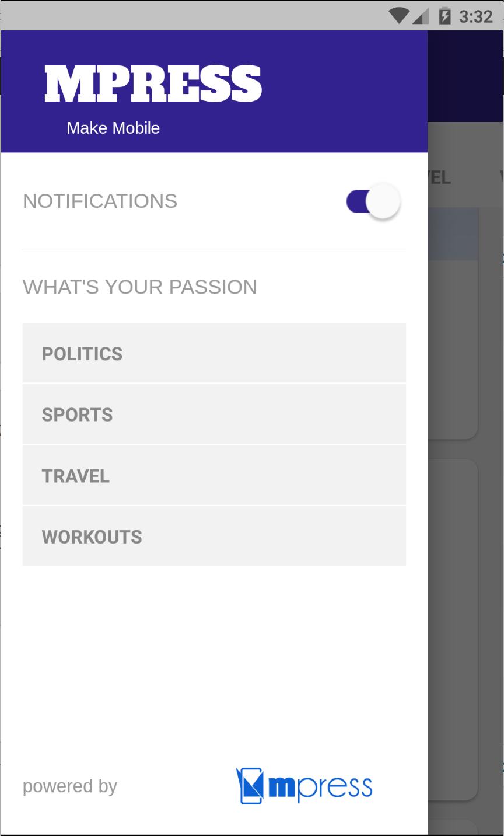Click the MPRESS header title
Viewport: 504px width, 836px height.
pos(153,85)
